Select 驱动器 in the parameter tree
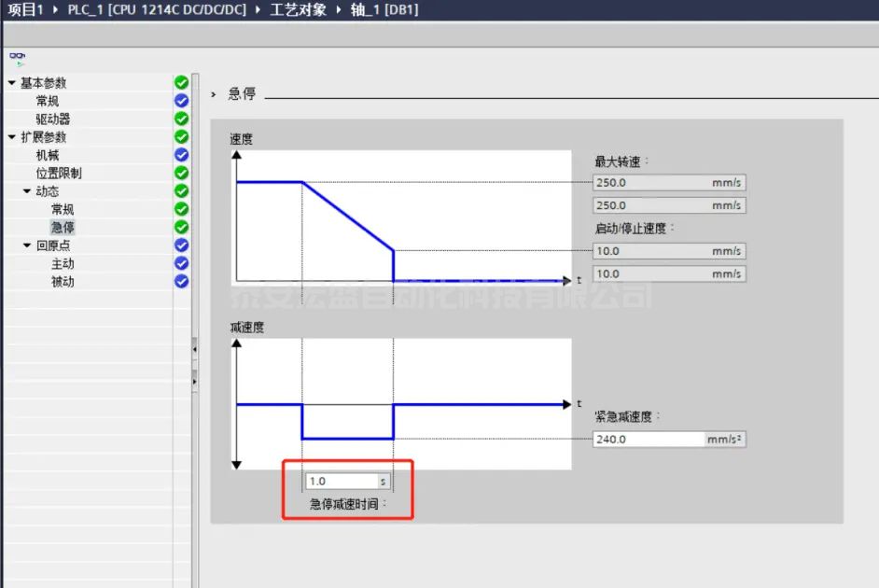The image size is (879, 588). click(x=53, y=119)
